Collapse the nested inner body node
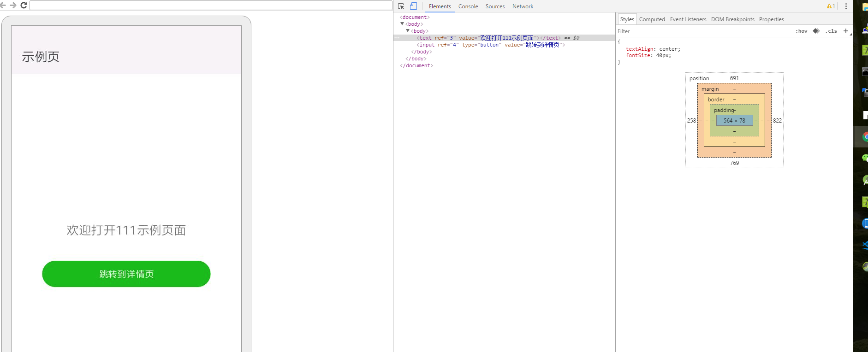Screen dimensions: 868x352 click(408, 31)
